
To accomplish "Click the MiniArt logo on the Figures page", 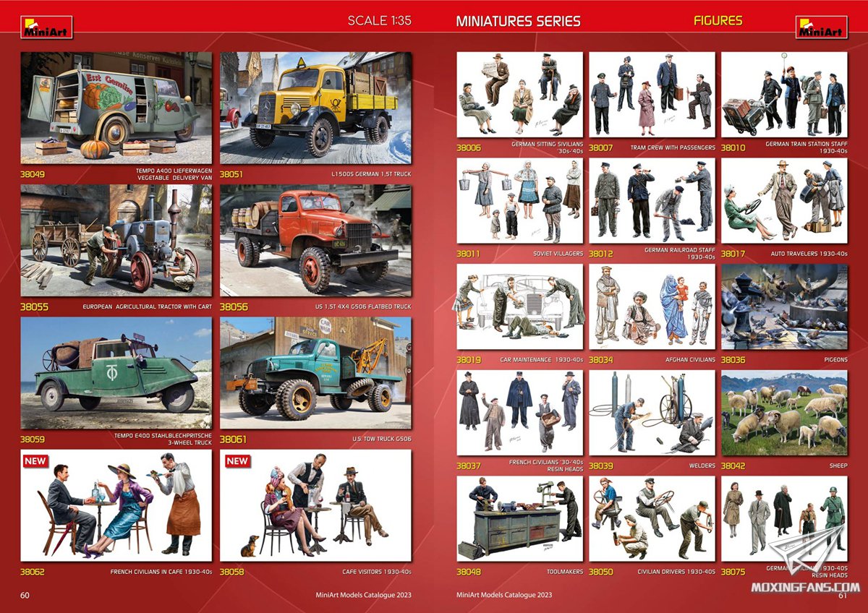I will click(821, 27).
